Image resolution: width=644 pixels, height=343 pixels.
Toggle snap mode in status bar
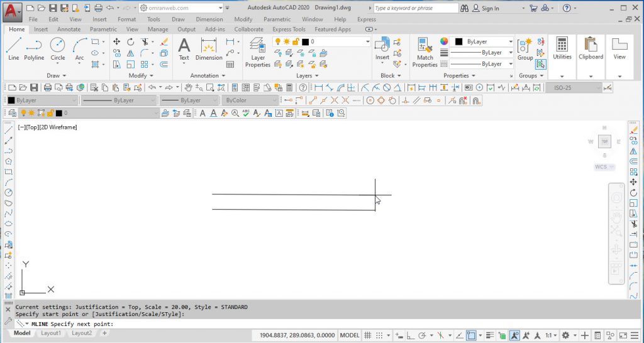[380, 335]
